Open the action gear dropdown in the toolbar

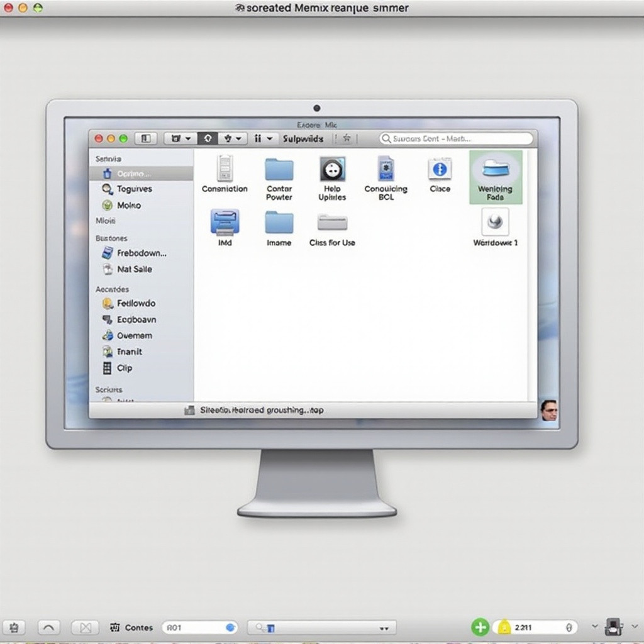coord(228,138)
